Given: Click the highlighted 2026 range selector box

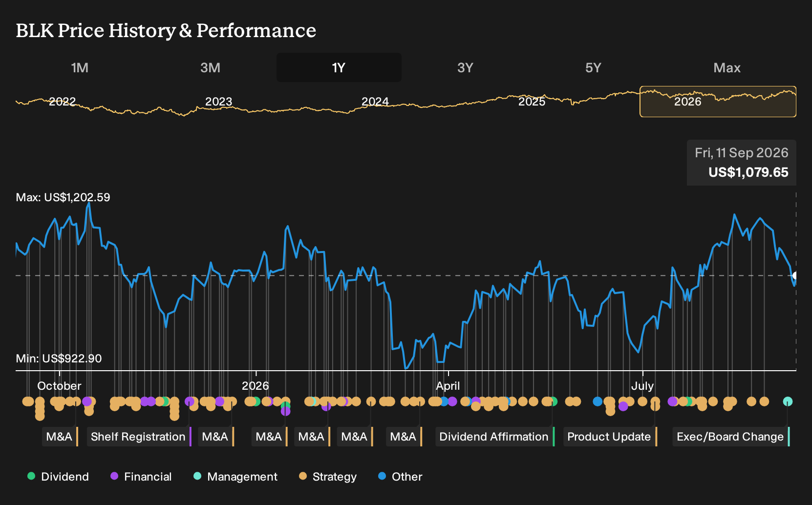Looking at the screenshot, I should pyautogui.click(x=718, y=102).
